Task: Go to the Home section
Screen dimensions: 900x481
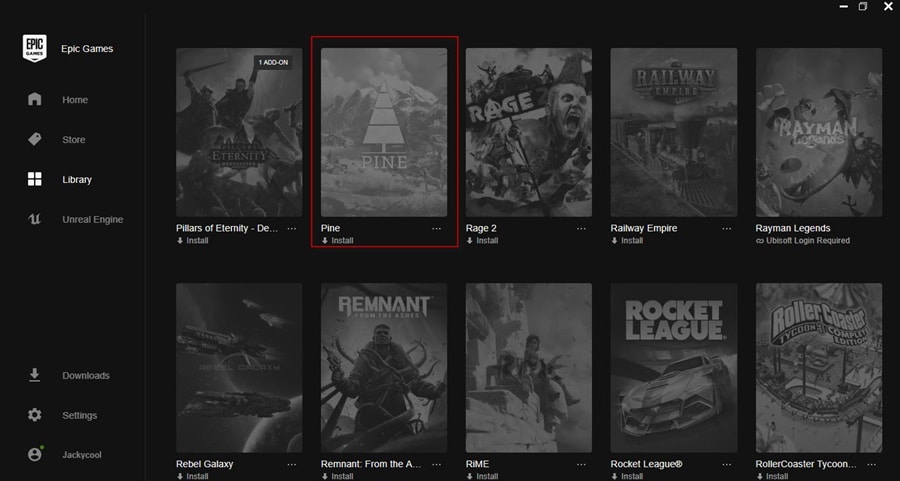Action: click(x=75, y=100)
